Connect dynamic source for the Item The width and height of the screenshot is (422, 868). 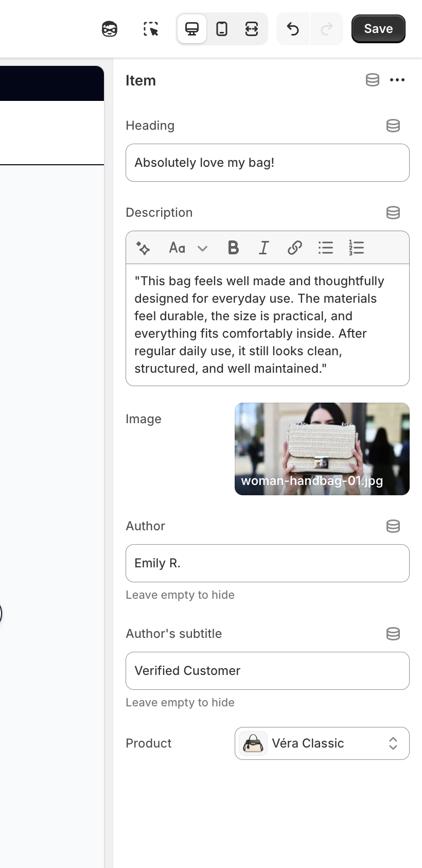coord(373,80)
